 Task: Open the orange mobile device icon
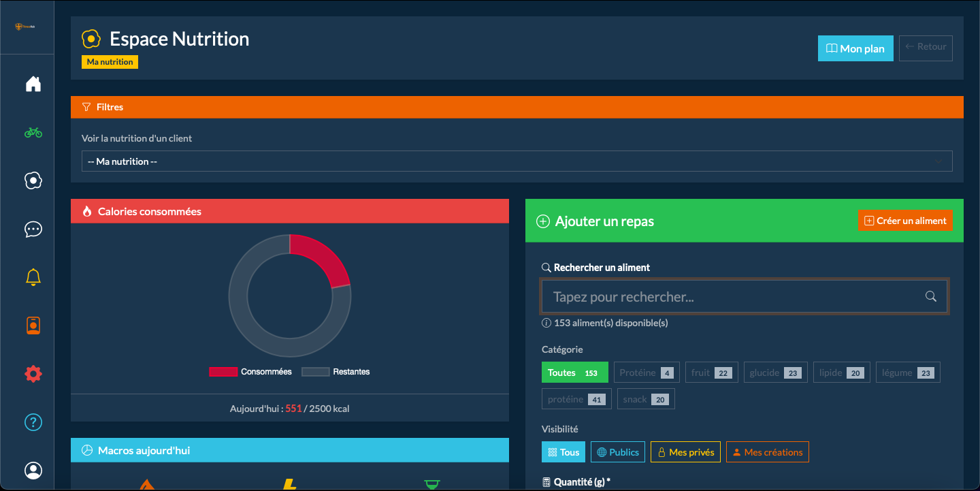33,326
